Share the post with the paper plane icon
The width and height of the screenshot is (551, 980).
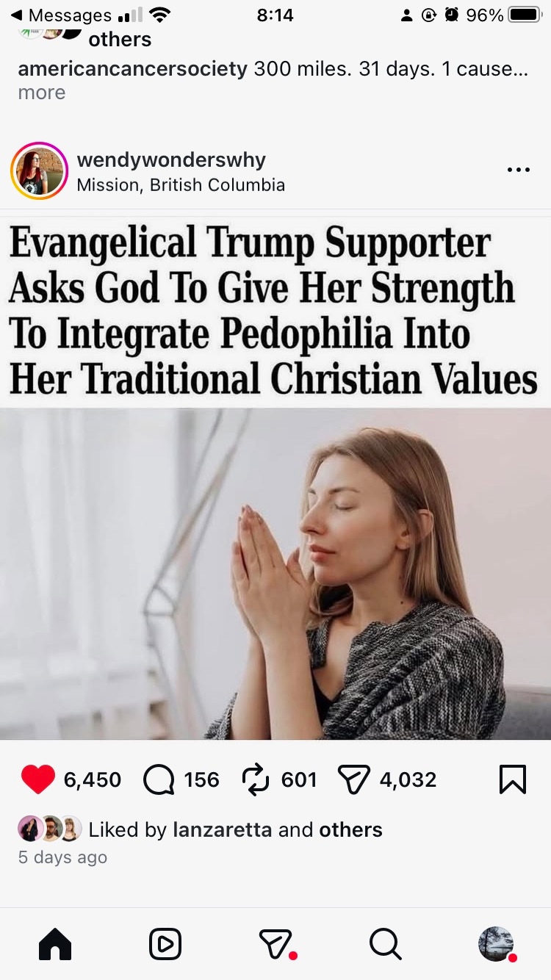tap(353, 779)
